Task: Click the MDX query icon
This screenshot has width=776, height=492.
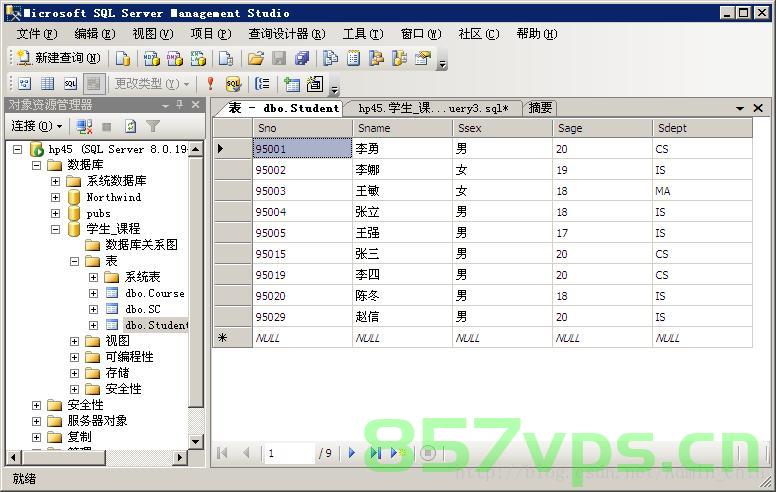Action: pyautogui.click(x=151, y=58)
